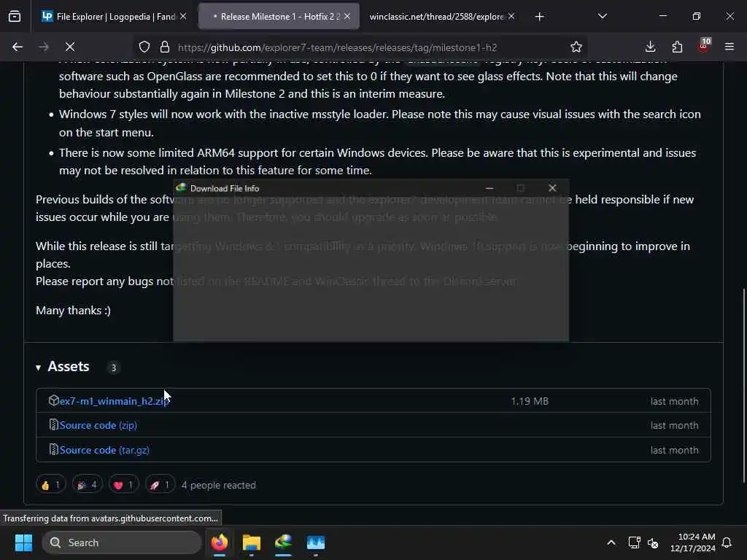Click the Assets count badge 3
The width and height of the screenshot is (747, 560).
coord(113,367)
